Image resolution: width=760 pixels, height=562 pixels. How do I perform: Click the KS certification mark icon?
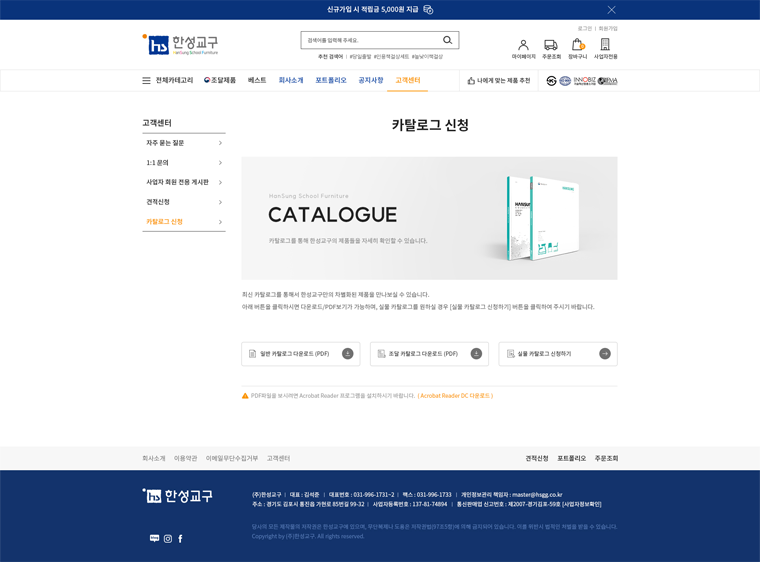552,80
